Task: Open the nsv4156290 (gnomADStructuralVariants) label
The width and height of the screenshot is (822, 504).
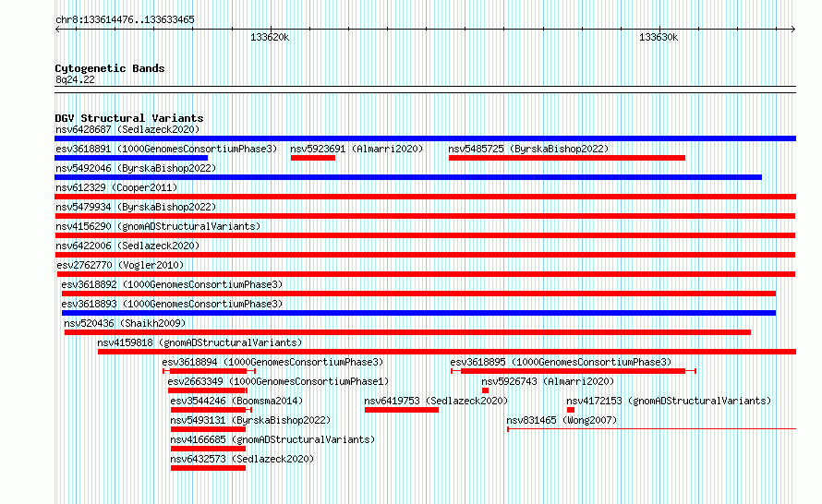Action: pos(158,226)
